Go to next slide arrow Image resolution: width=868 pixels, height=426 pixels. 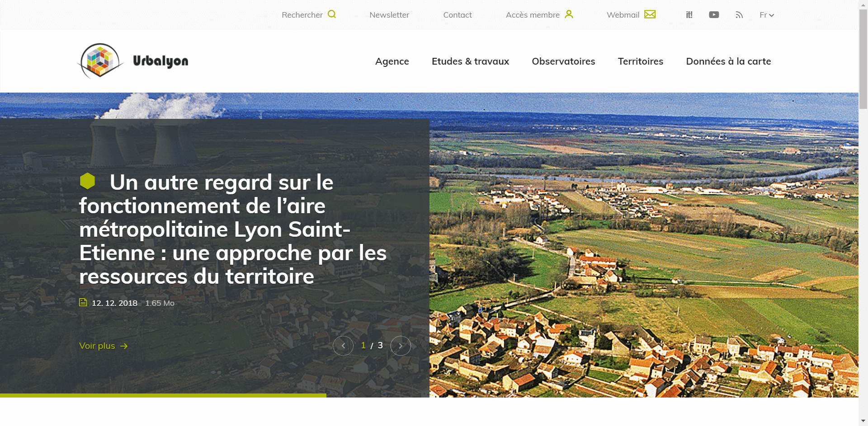401,346
